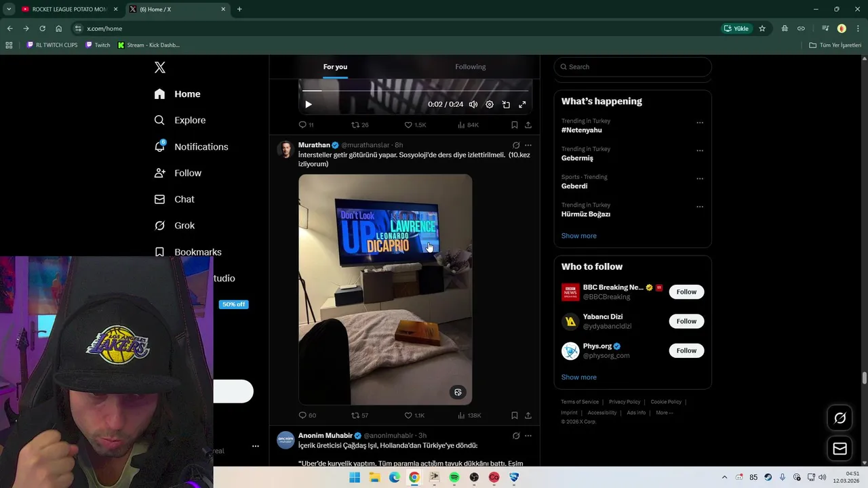Reply to the video post with 11 comments
This screenshot has height=488, width=868.
click(307, 125)
